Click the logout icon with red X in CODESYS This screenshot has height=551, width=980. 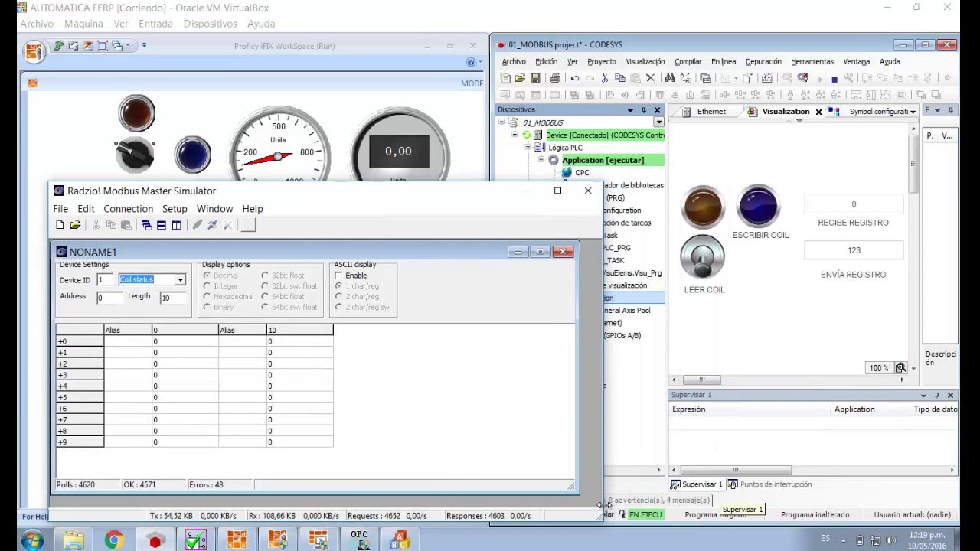(x=802, y=78)
